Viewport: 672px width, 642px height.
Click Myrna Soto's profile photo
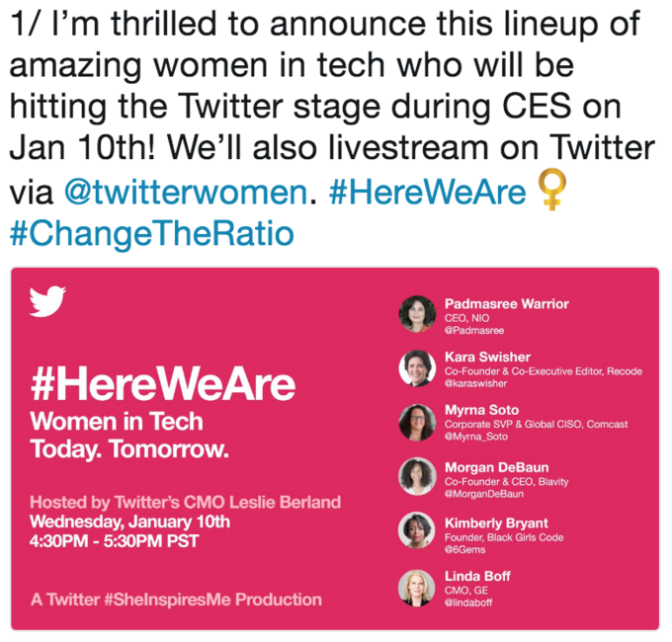click(x=417, y=423)
